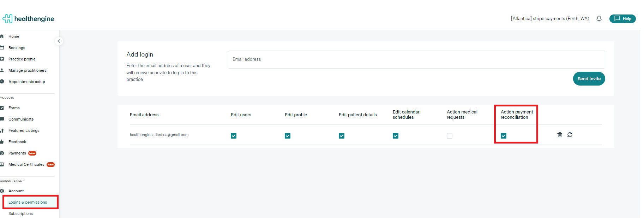Click the notification bell icon
This screenshot has height=222, width=644.
click(599, 19)
